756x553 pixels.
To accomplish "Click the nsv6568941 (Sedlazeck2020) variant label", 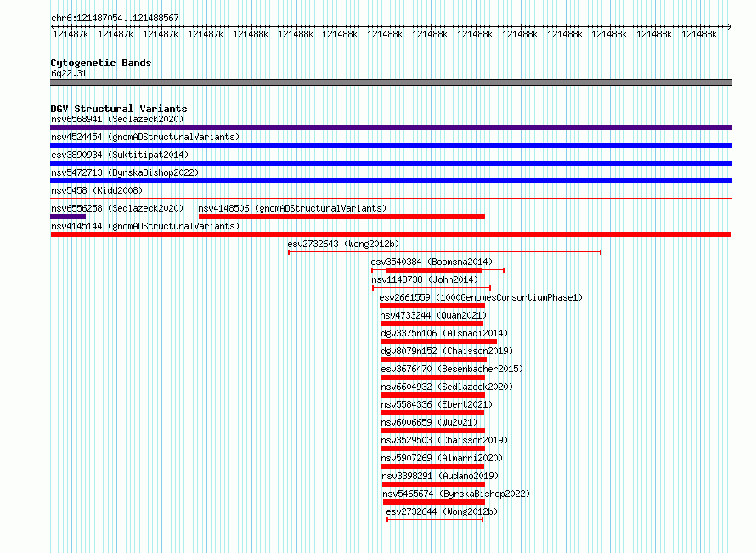I will click(x=117, y=119).
